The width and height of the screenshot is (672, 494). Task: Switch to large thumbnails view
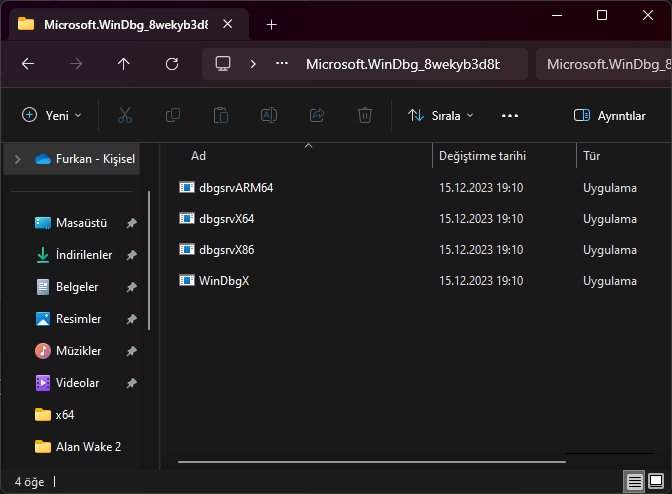pos(657,481)
